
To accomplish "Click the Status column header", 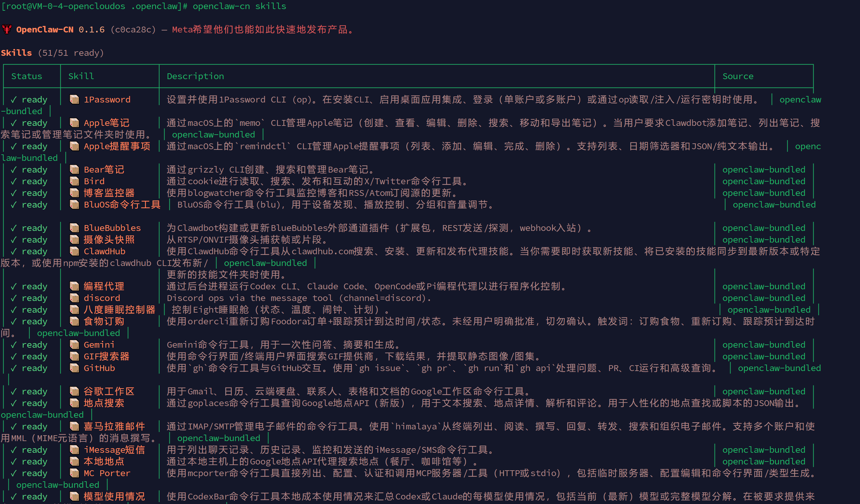I will 27,76.
